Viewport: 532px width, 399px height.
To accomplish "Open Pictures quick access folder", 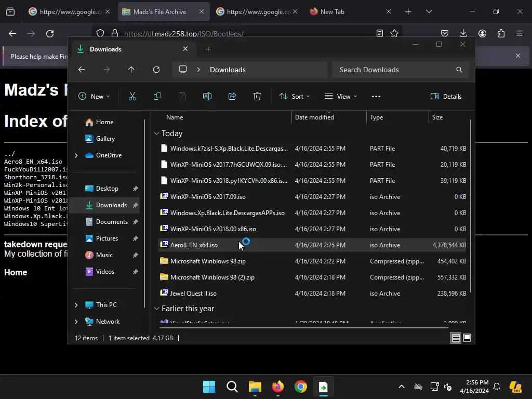I will (x=107, y=238).
